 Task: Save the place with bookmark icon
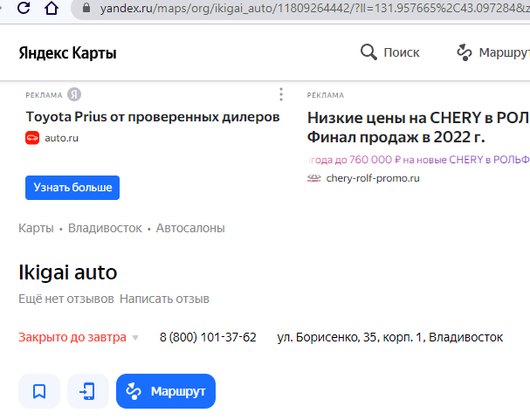39,391
